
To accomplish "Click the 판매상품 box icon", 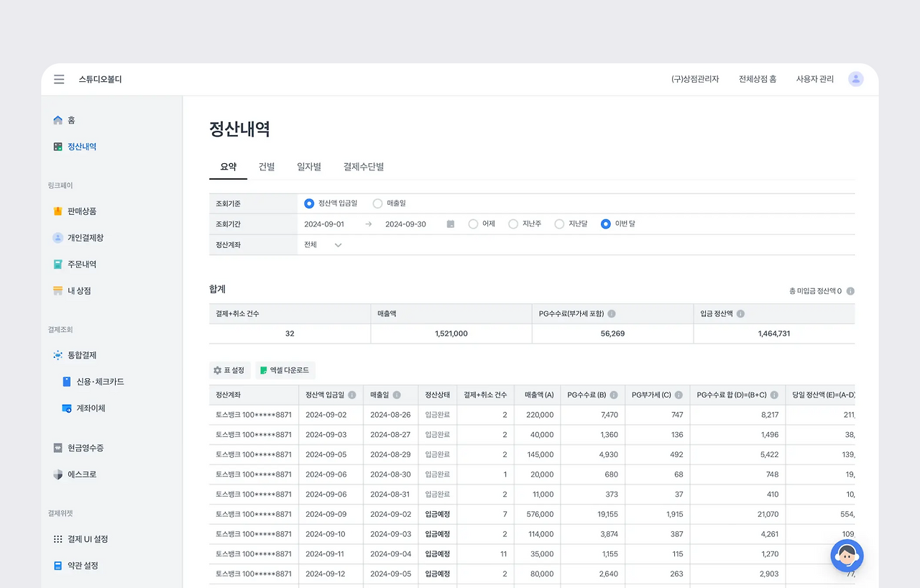I will click(58, 211).
